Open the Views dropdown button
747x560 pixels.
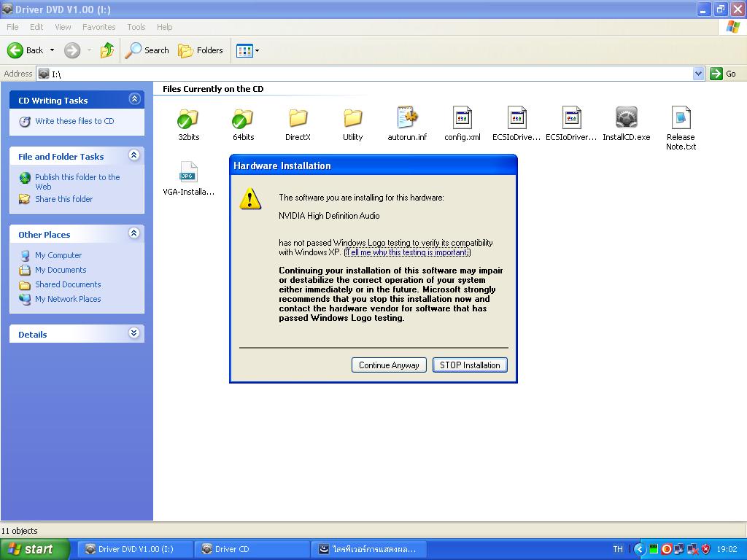(248, 50)
